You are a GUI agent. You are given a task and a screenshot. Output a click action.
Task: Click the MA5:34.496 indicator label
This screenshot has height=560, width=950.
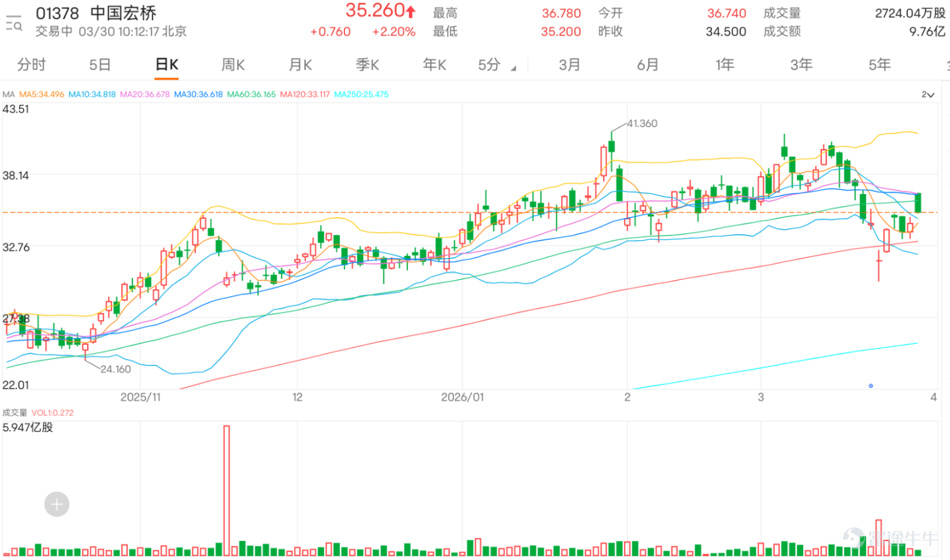[x=42, y=94]
